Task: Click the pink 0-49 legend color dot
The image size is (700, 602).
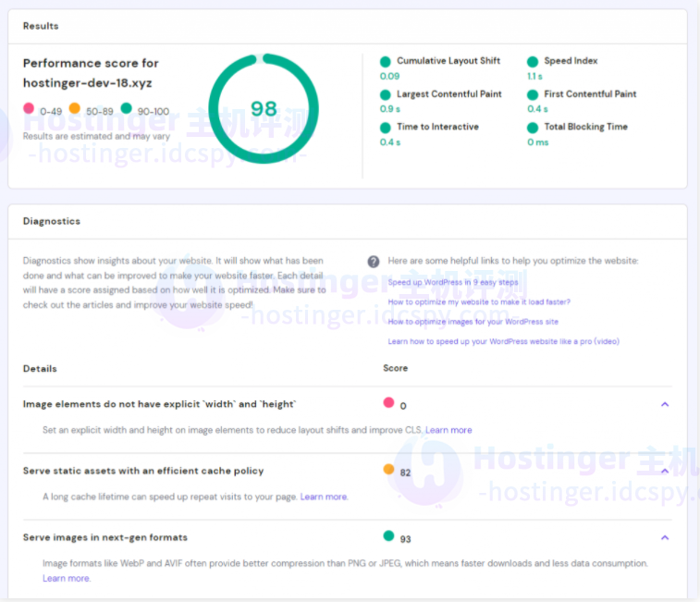Action: 29,109
